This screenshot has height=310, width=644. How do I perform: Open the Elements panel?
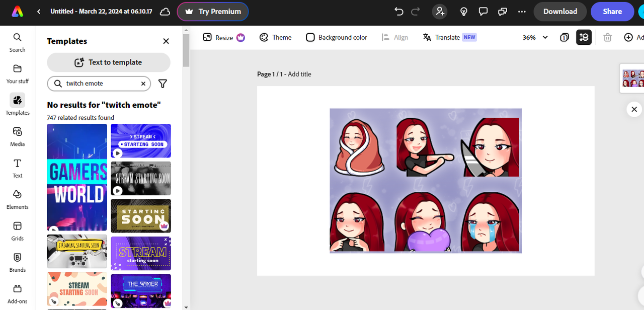click(17, 199)
